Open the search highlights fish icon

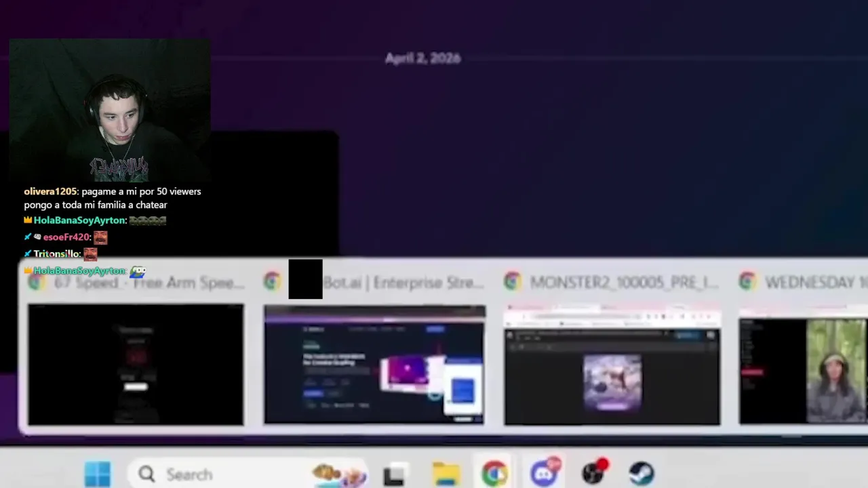[339, 474]
